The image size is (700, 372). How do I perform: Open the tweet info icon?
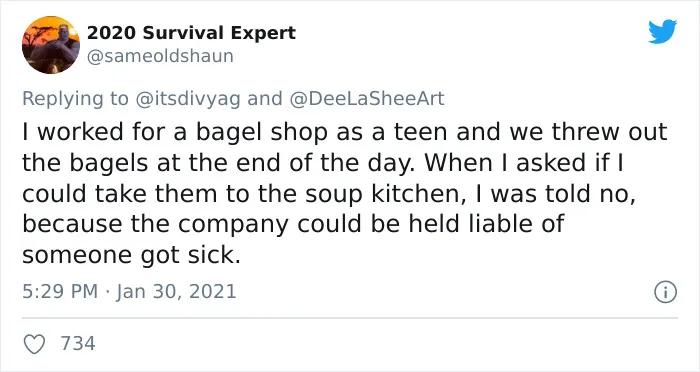pos(666,293)
